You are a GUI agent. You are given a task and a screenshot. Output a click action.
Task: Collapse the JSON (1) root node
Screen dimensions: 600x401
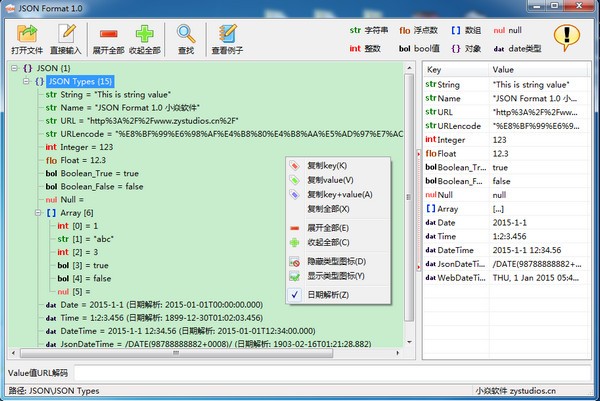pyautogui.click(x=15, y=68)
